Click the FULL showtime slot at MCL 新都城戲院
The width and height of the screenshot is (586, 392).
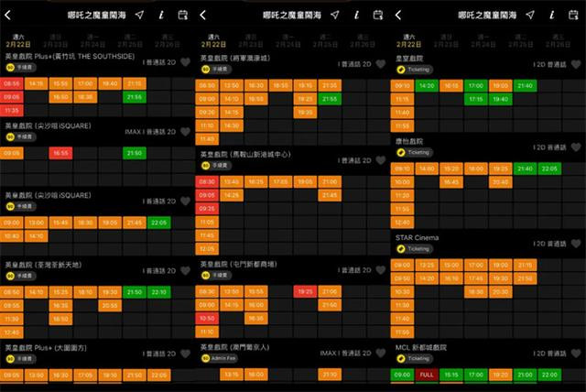427,375
